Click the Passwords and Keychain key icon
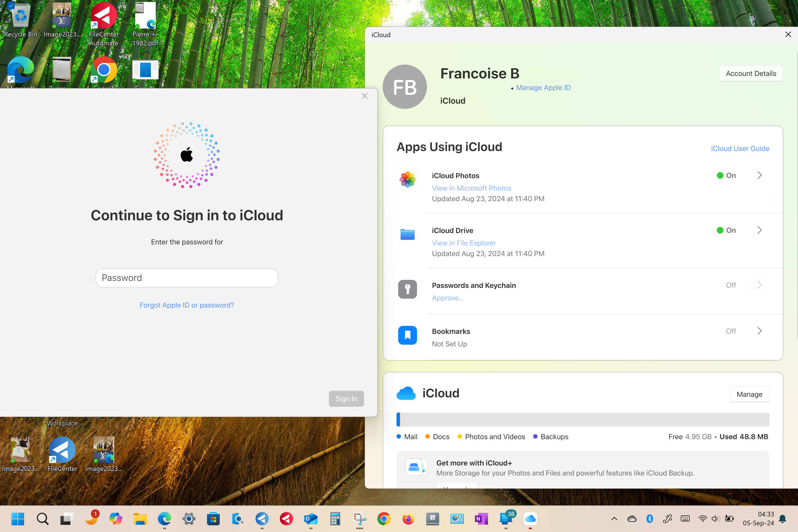The height and width of the screenshot is (532, 798). point(407,289)
